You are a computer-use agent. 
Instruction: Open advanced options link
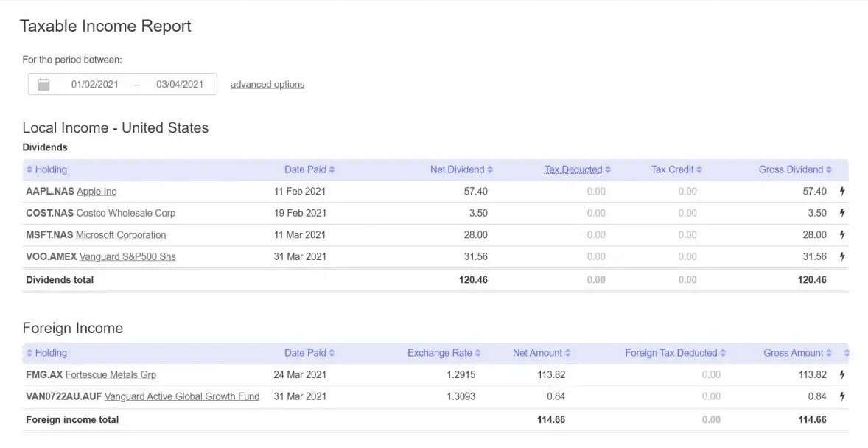click(267, 84)
